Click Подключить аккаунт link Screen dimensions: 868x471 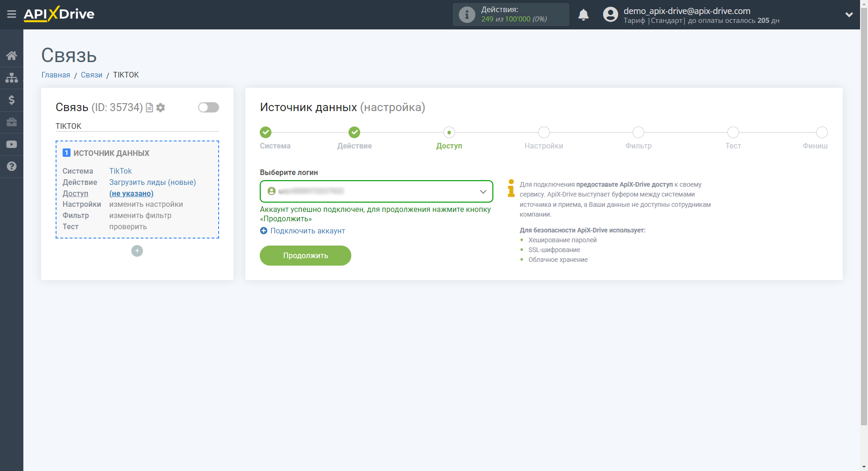[x=307, y=231]
